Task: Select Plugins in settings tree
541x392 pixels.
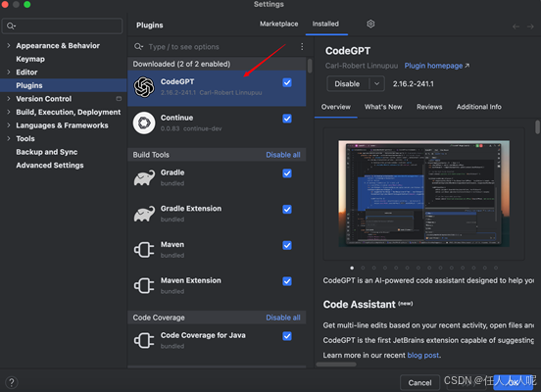Action: pyautogui.click(x=64, y=85)
